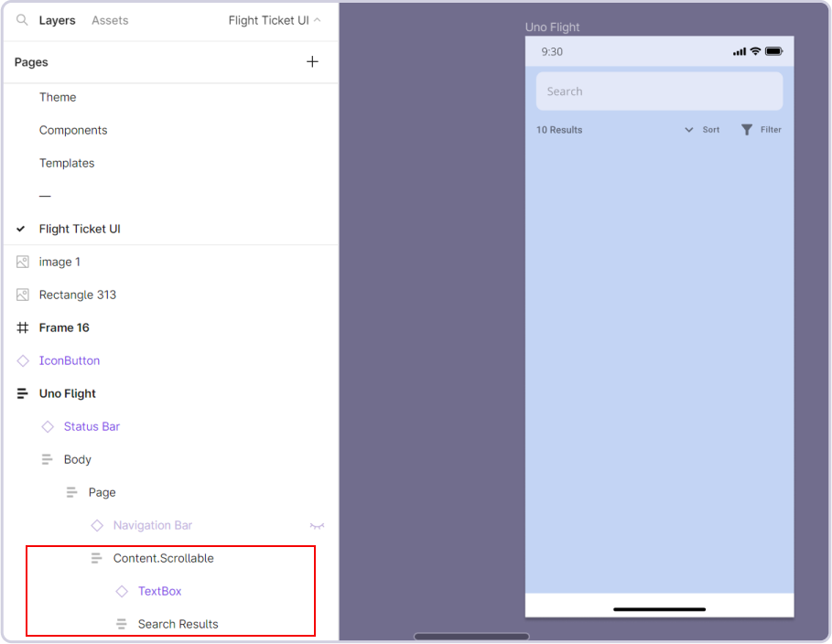Viewport: 832px width, 644px height.
Task: Click the auto-layout icon next to Uno Flight
Action: [23, 393]
